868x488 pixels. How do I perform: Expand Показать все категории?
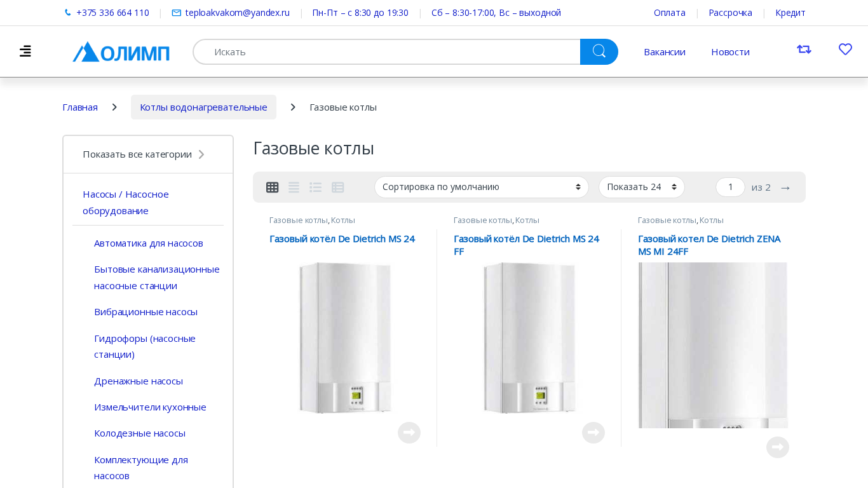(x=144, y=154)
